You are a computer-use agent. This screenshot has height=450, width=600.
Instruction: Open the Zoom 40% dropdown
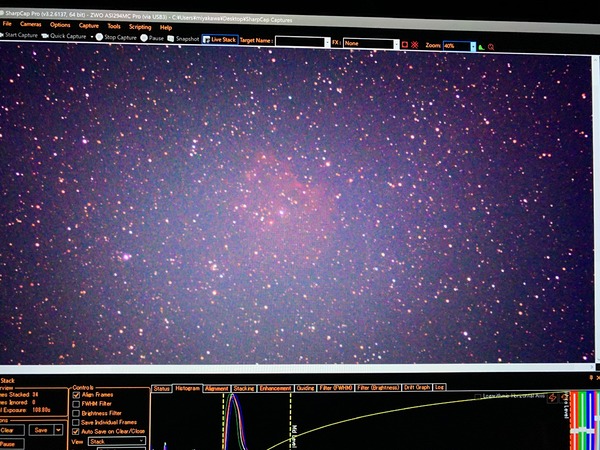pos(459,46)
